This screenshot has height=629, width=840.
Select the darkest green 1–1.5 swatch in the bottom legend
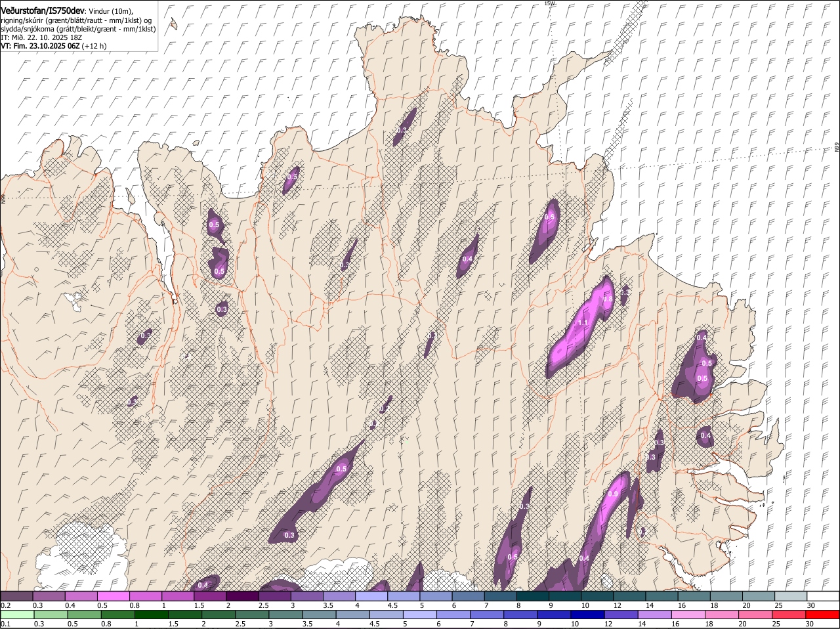(152, 615)
